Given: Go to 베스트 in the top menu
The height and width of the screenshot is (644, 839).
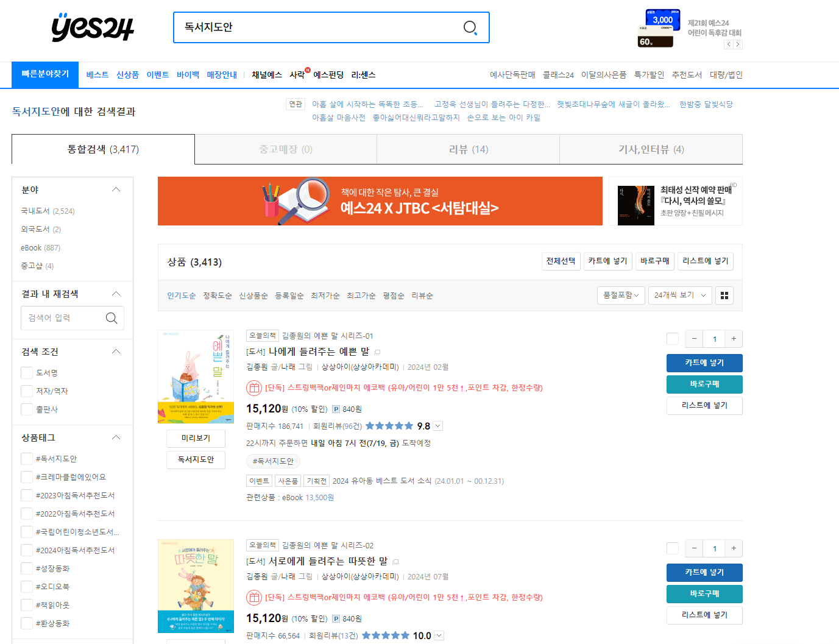Looking at the screenshot, I should (x=97, y=75).
